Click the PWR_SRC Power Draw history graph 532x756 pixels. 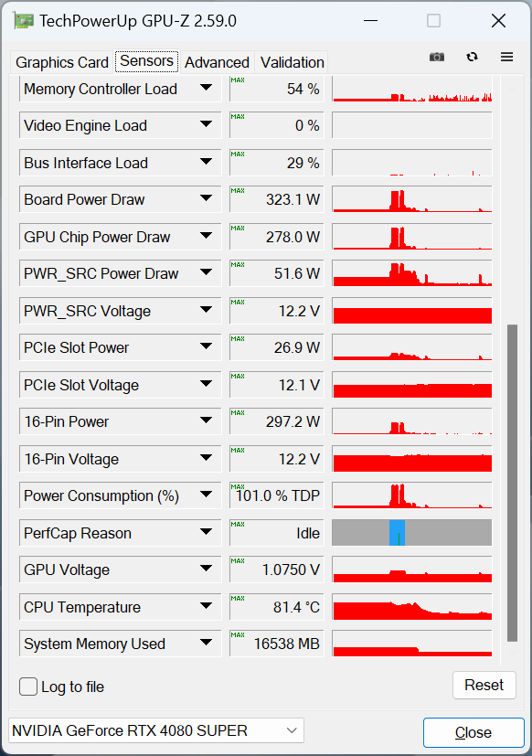click(412, 273)
